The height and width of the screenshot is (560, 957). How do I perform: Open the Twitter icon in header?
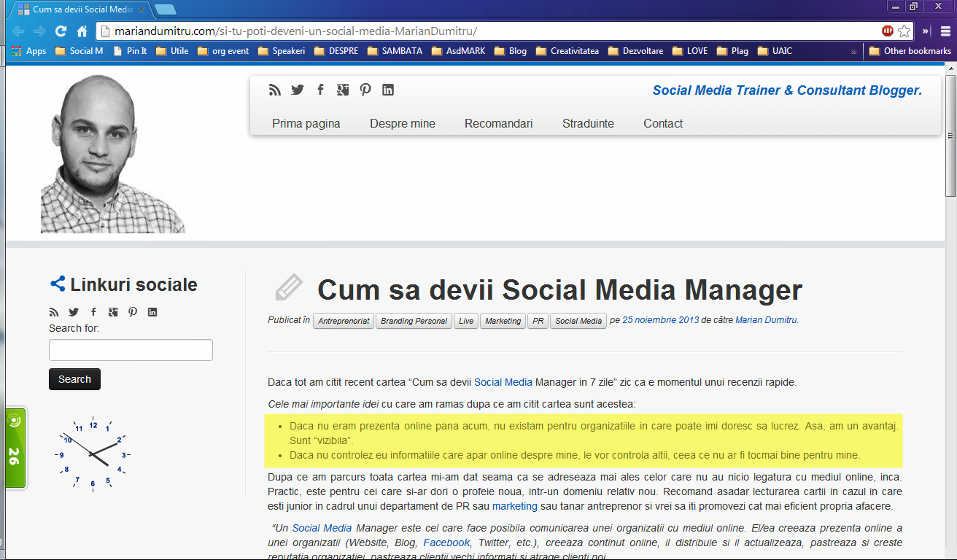(298, 90)
